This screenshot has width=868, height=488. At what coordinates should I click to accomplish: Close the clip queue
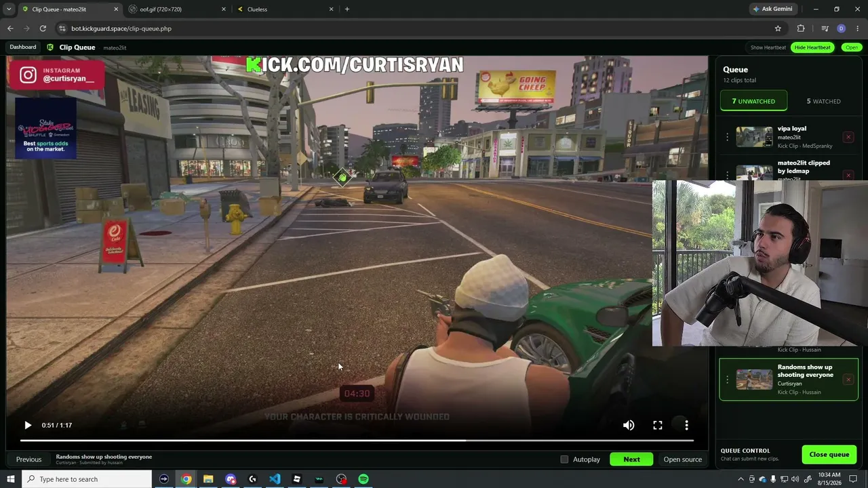point(829,454)
